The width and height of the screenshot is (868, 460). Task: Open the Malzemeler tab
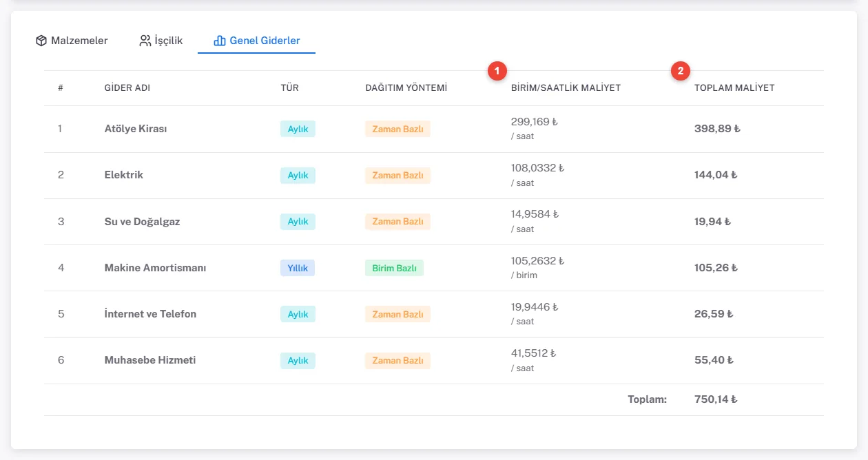pyautogui.click(x=72, y=41)
